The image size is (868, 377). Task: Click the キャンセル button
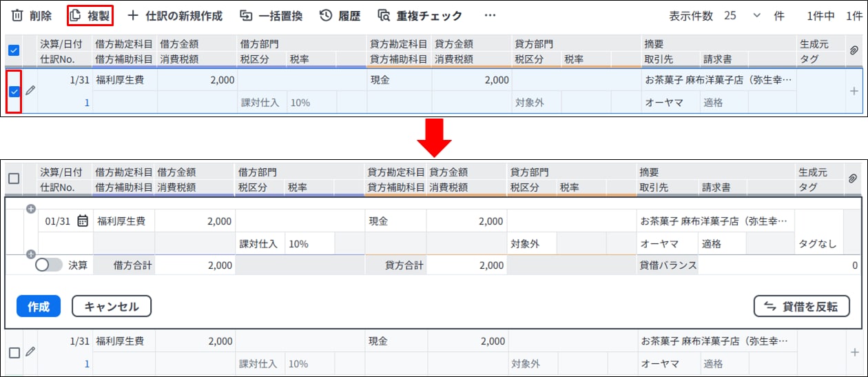click(x=112, y=307)
